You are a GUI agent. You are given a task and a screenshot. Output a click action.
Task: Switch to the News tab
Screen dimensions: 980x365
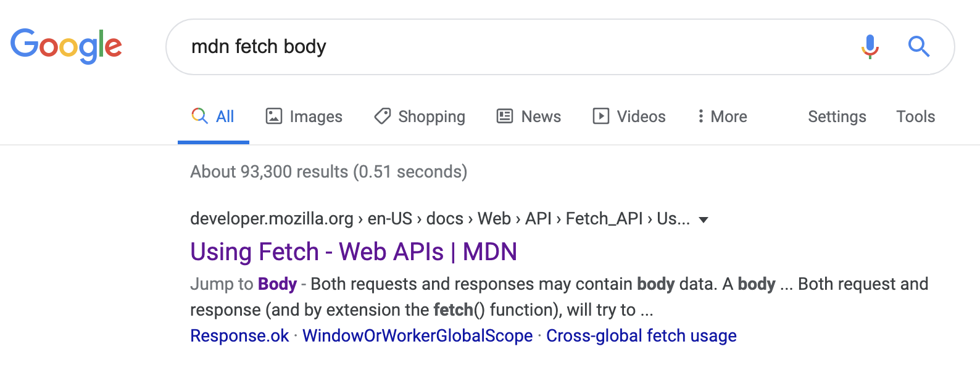[540, 116]
